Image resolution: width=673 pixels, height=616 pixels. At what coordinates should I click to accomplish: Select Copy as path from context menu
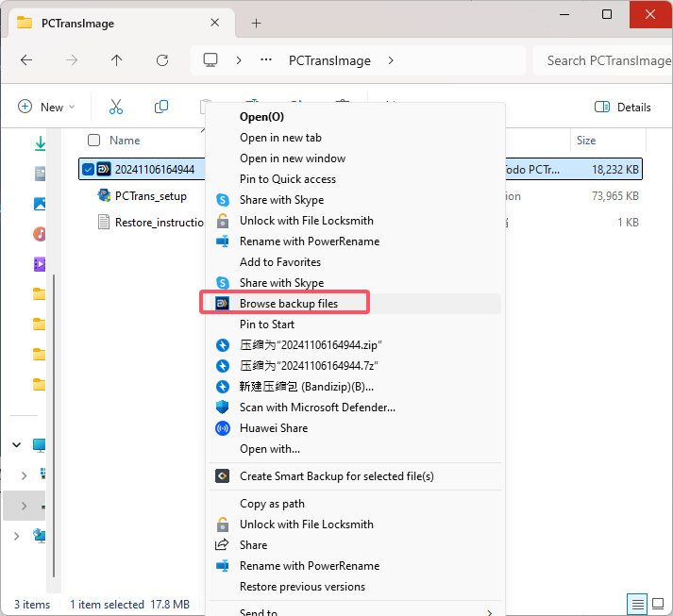(x=272, y=504)
